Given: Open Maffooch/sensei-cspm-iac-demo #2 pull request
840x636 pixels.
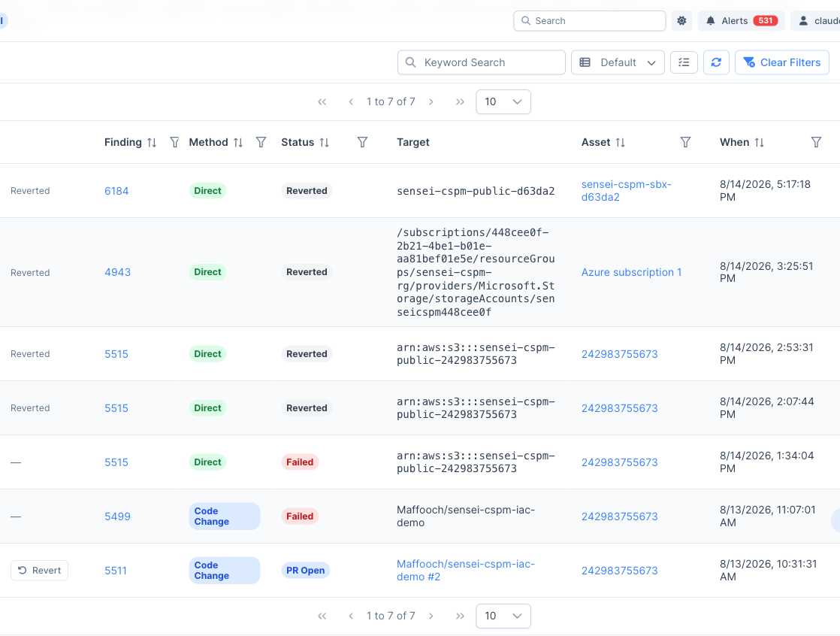Looking at the screenshot, I should pos(466,570).
